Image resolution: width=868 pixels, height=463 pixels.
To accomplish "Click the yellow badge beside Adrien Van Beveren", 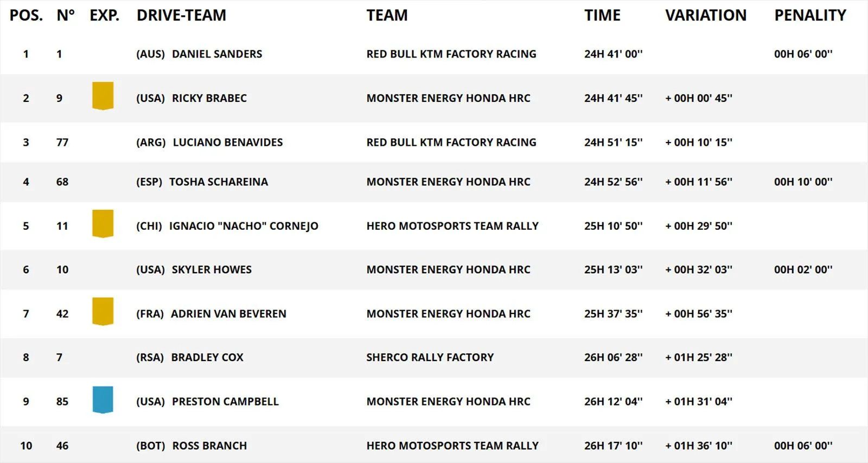I will click(x=103, y=312).
